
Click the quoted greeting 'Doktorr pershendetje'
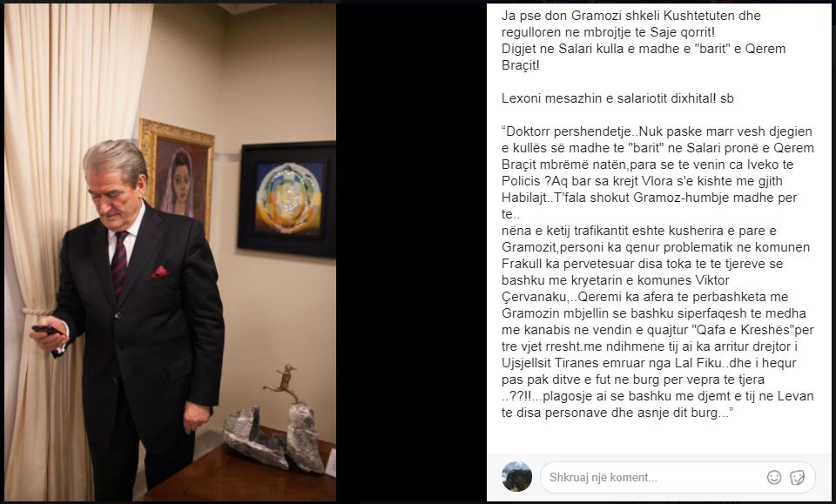coord(570,131)
